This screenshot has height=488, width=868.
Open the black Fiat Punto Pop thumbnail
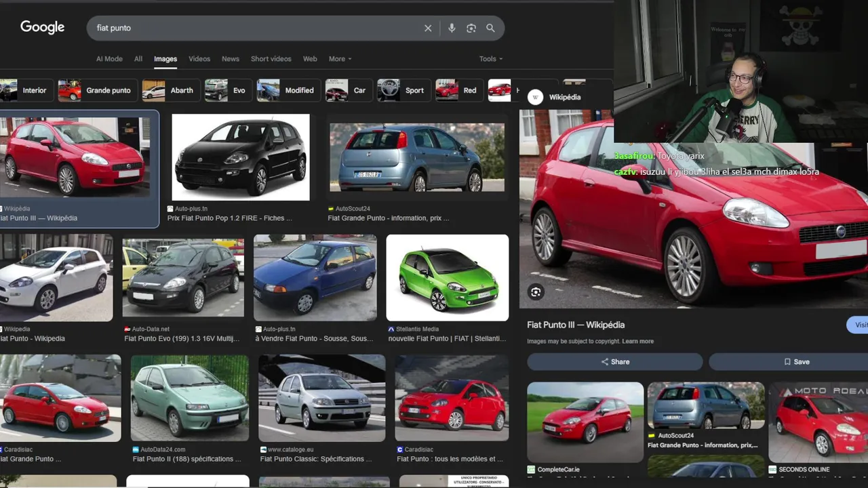(241, 157)
